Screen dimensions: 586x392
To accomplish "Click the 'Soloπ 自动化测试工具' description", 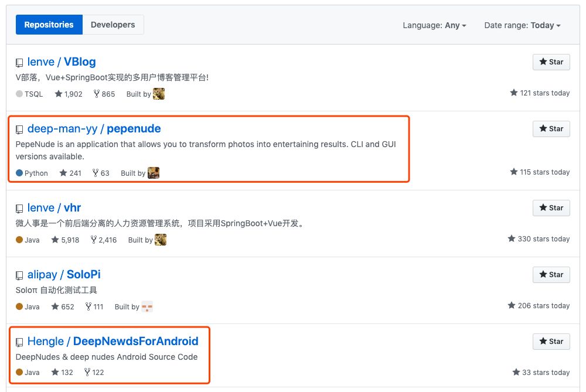I will pyautogui.click(x=56, y=290).
